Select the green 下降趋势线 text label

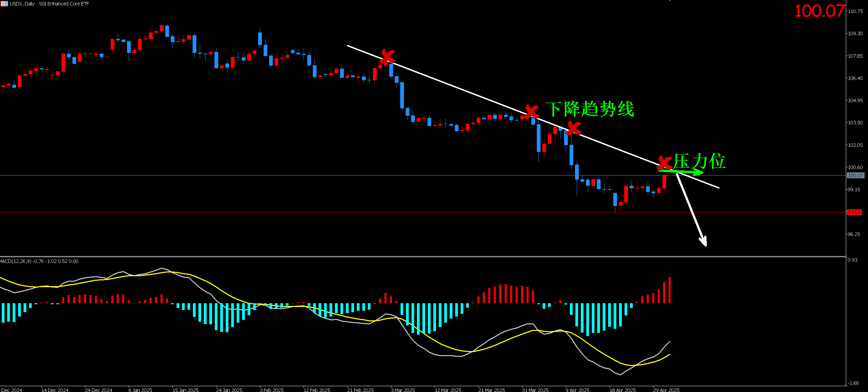click(x=590, y=109)
